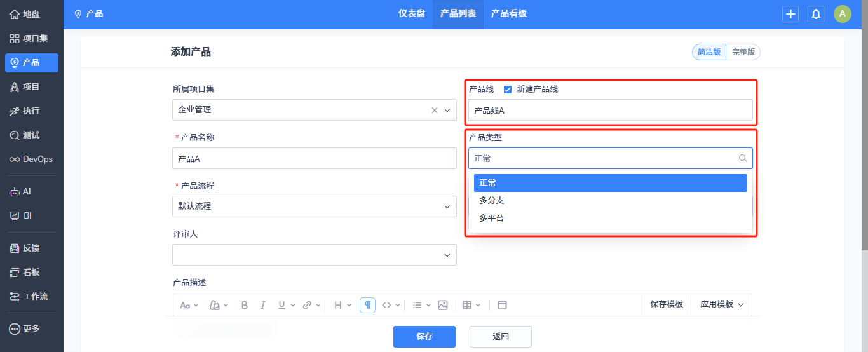Clear the 企业管理 program selection
The height and width of the screenshot is (352, 868).
pyautogui.click(x=435, y=110)
